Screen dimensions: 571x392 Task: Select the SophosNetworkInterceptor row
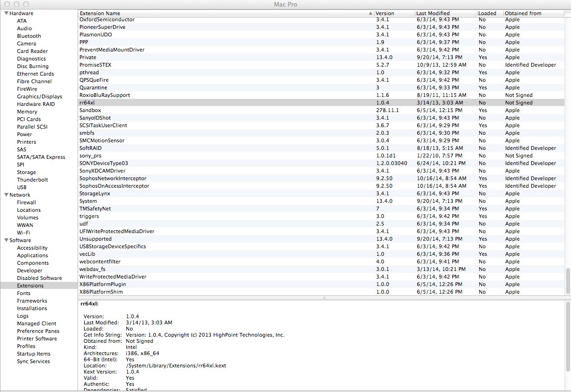click(321, 178)
